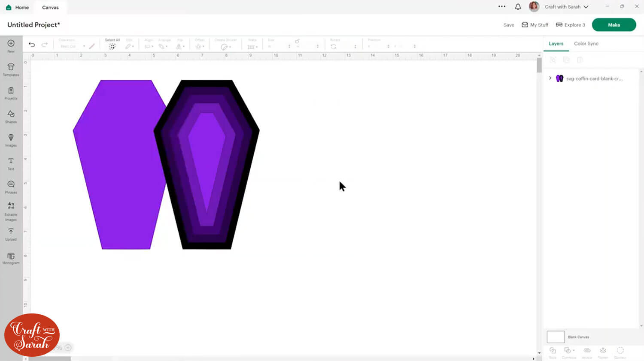Select the Text tool

(x=11, y=163)
